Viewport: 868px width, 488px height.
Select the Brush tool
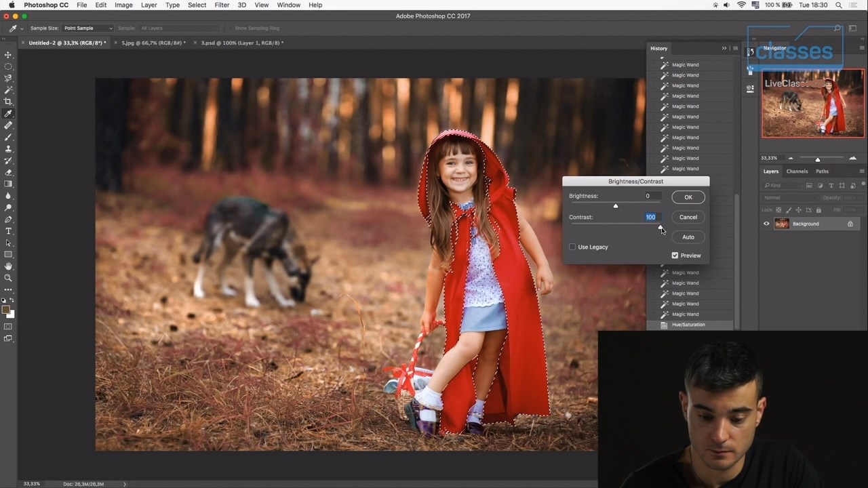(8, 137)
